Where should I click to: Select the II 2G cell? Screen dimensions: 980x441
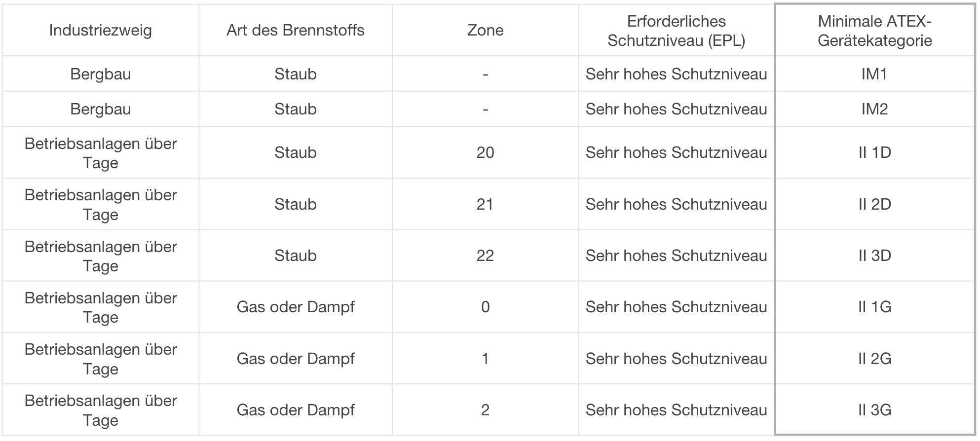(874, 359)
